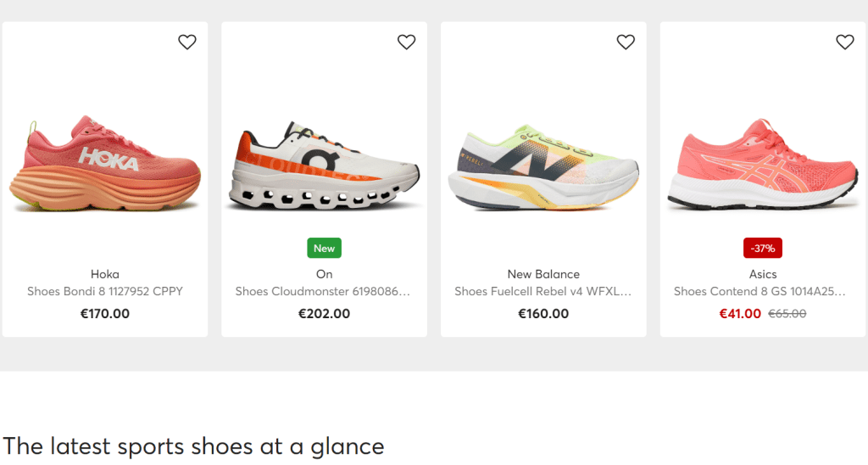Click the Hoka brand name
Screen dimensions: 868x465
tap(105, 274)
